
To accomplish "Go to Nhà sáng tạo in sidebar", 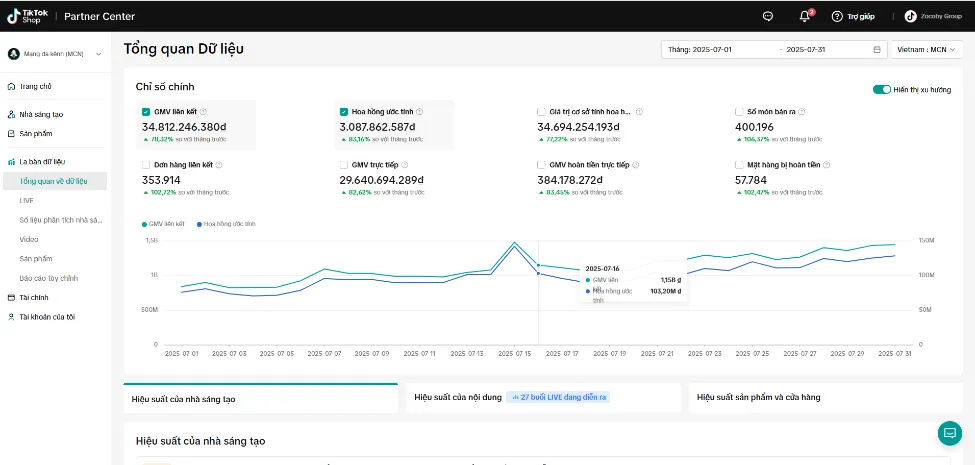I will (x=40, y=115).
